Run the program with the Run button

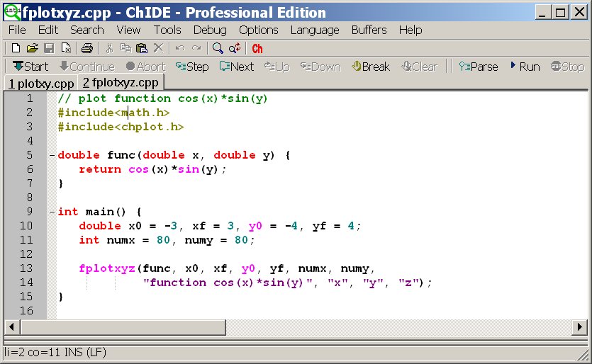(525, 67)
